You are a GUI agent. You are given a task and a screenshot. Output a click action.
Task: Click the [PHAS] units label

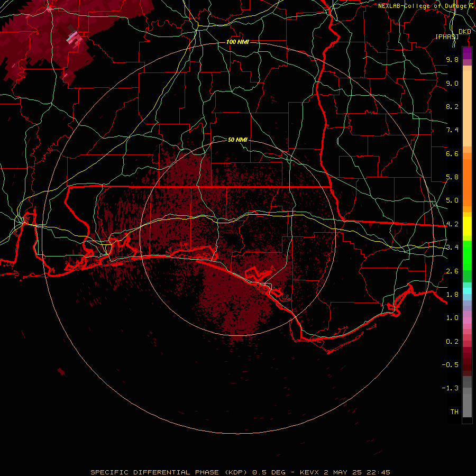447,36
